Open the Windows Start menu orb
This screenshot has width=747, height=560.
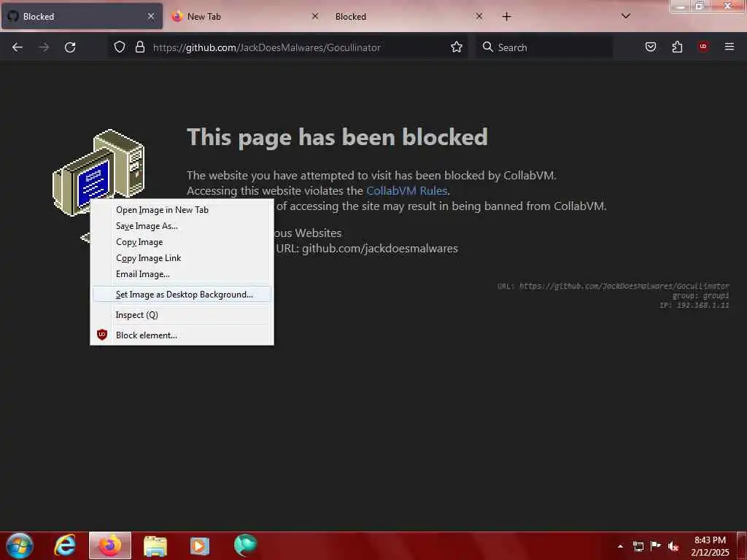(x=20, y=545)
